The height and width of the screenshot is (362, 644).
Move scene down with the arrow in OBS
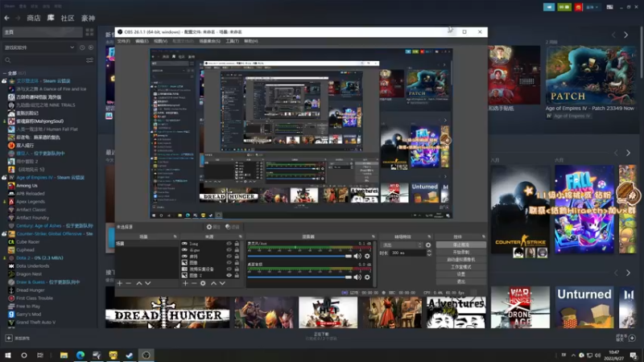[x=148, y=283]
